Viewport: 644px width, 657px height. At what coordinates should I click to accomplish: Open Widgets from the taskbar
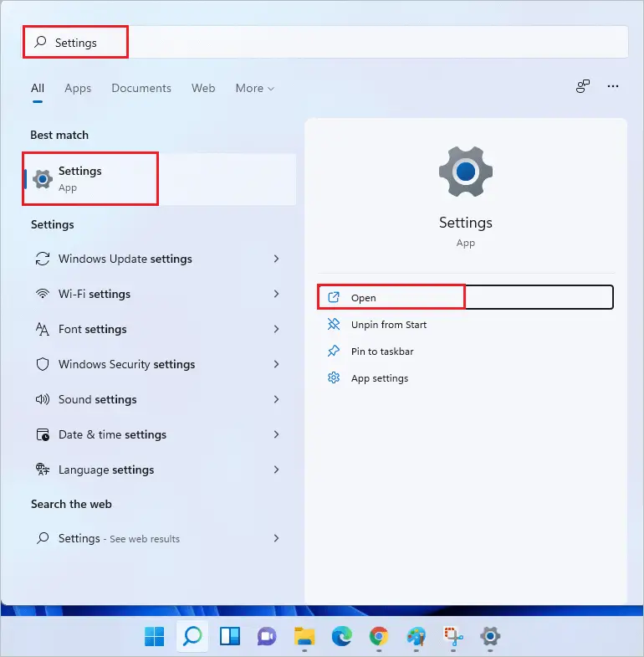pyautogui.click(x=230, y=636)
